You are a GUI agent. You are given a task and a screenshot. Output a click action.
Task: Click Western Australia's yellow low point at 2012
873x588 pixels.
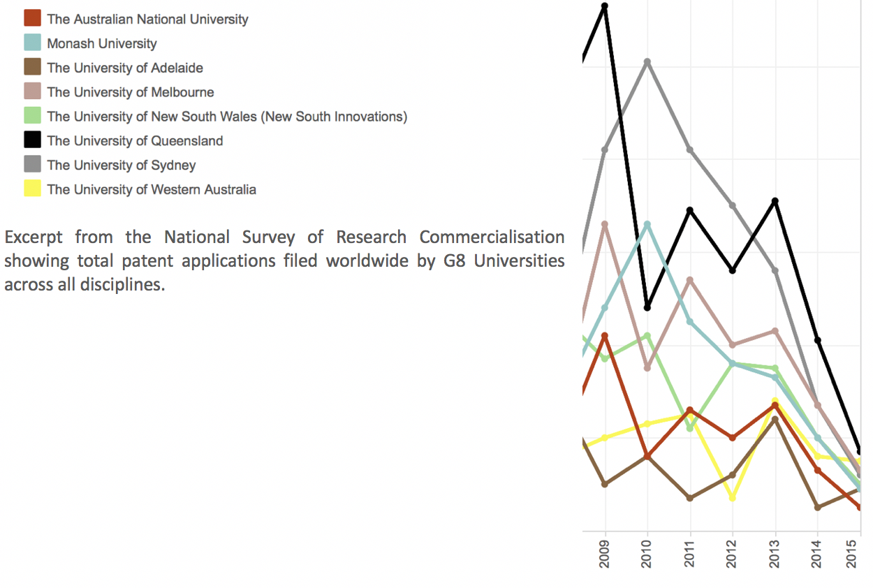(x=733, y=498)
